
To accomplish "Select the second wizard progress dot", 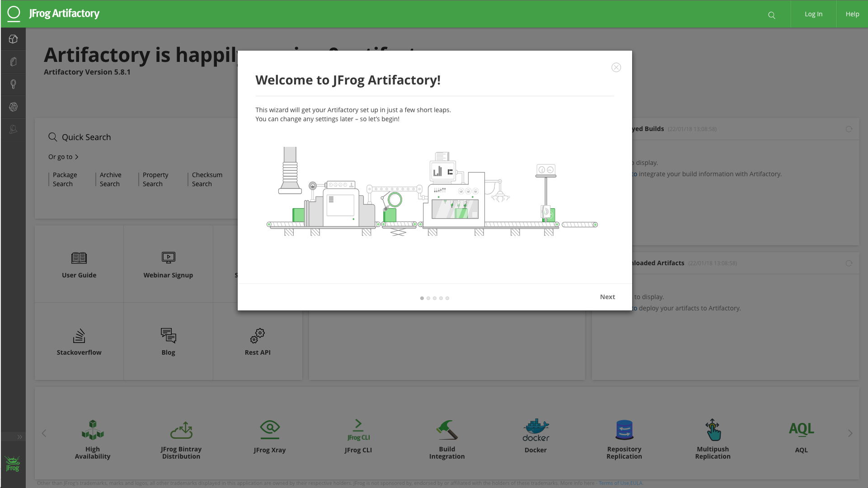I will [x=428, y=298].
